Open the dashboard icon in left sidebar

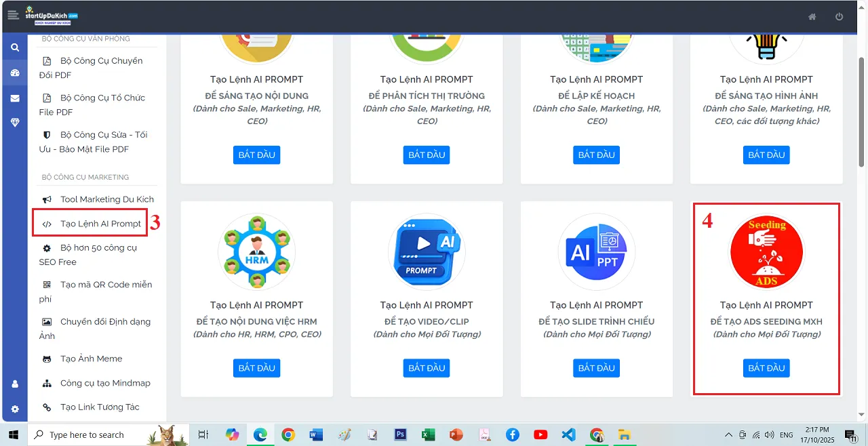click(x=14, y=73)
